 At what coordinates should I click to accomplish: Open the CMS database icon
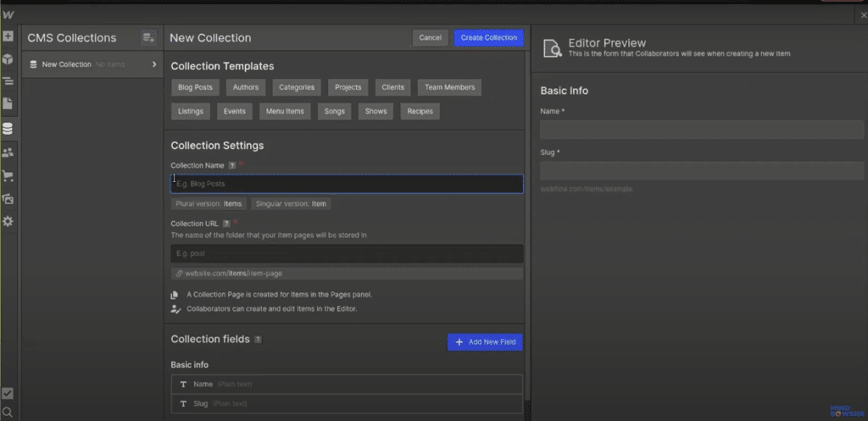[x=8, y=129]
